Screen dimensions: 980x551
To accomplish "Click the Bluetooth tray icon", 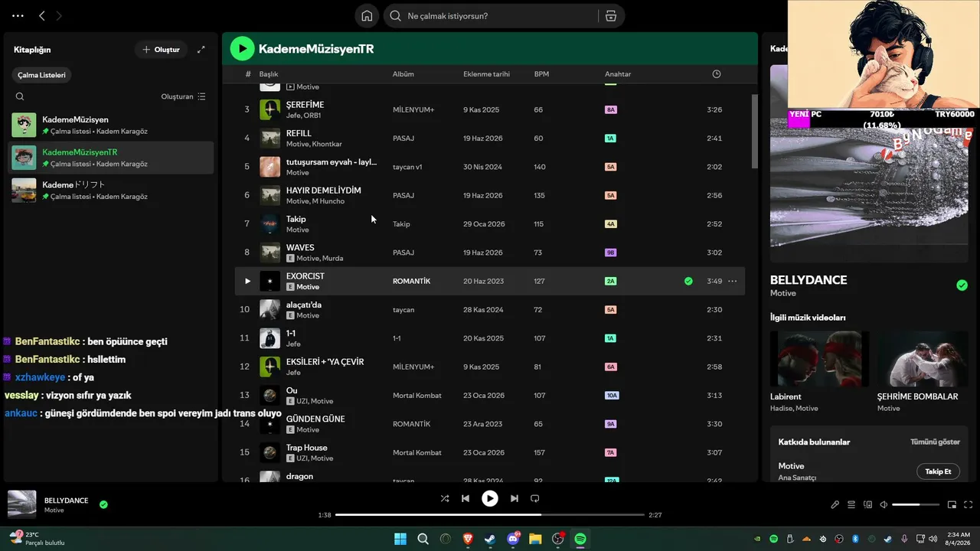I will coord(856,539).
